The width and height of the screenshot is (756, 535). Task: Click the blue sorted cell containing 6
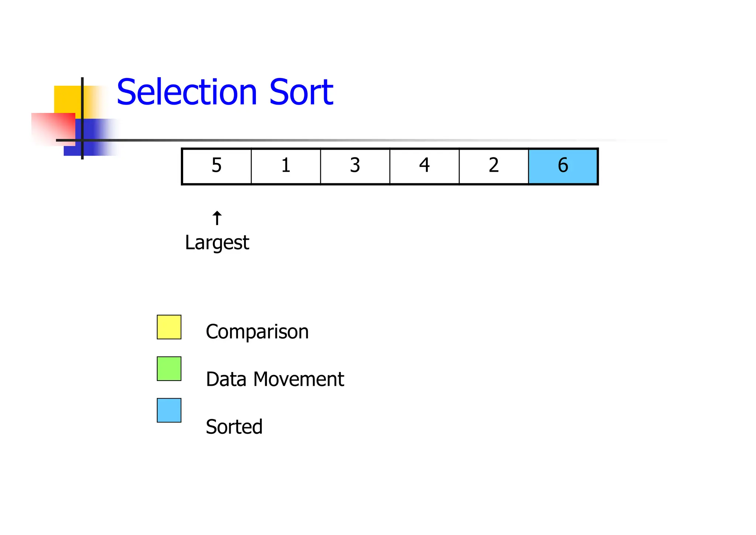point(563,166)
